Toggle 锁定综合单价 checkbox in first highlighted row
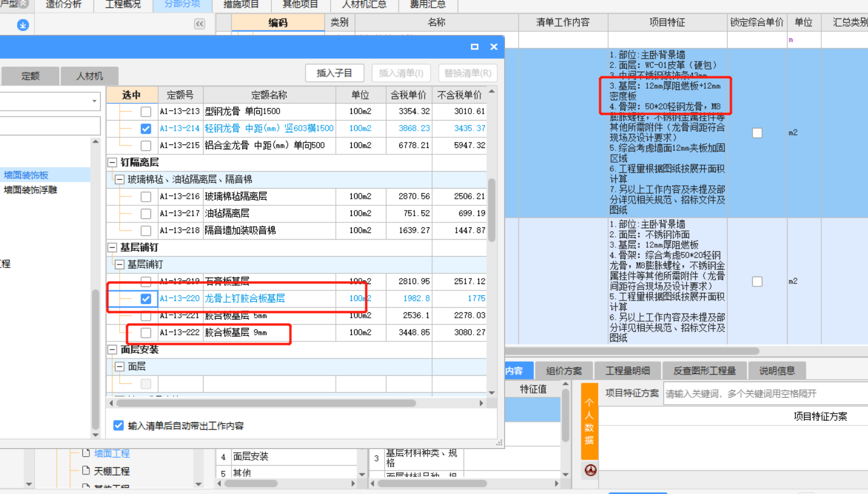Image resolution: width=868 pixels, height=494 pixels. (757, 133)
